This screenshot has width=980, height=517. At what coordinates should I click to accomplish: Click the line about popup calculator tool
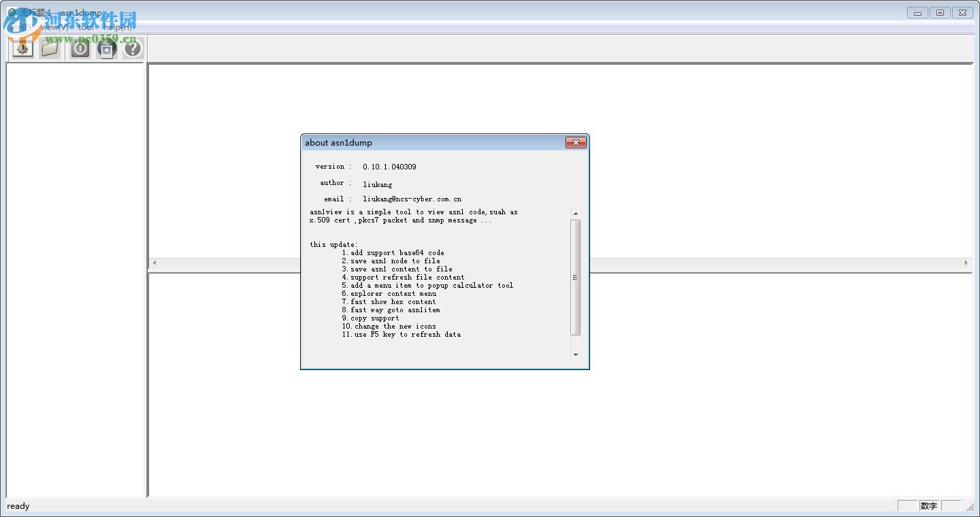pos(427,286)
